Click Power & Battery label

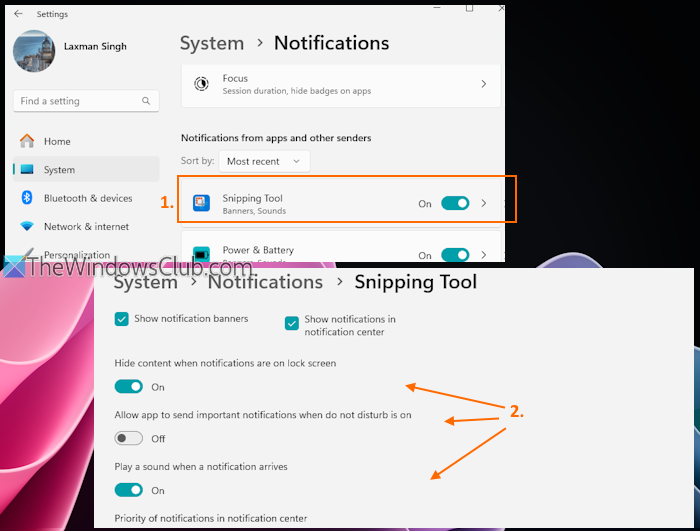(x=258, y=250)
